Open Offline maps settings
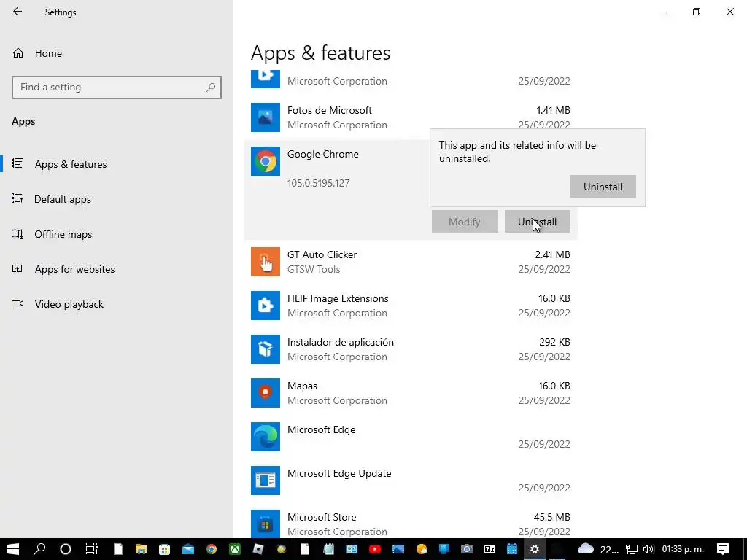The width and height of the screenshot is (747, 560). pos(63,234)
